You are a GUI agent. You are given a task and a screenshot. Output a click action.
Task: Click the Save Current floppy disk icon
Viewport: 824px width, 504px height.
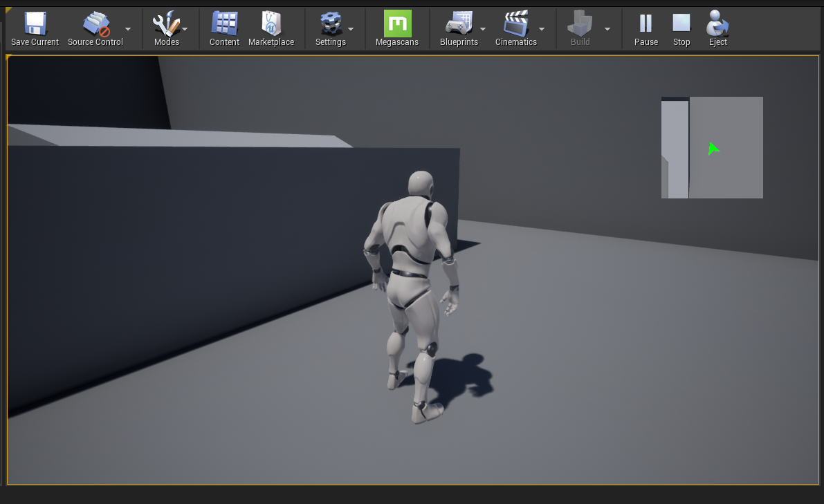click(35, 24)
